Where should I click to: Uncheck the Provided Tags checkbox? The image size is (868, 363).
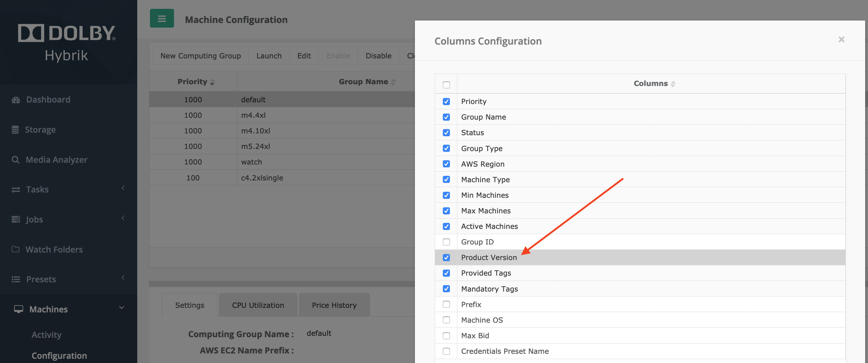[446, 273]
